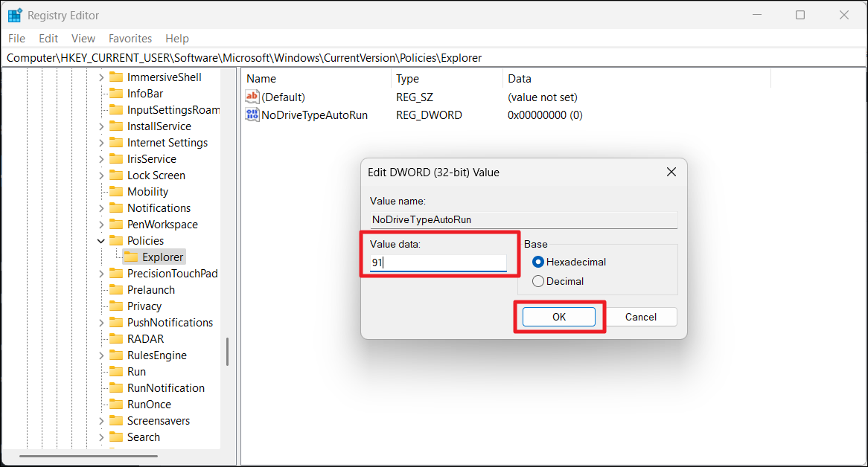Screen dimensions: 868x467
Task: Collapse the Policies tree node
Action: click(101, 241)
